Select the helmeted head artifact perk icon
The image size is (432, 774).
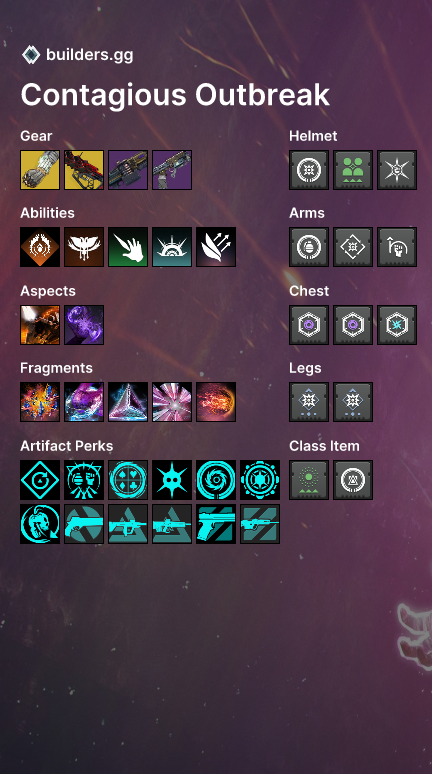tap(40, 524)
